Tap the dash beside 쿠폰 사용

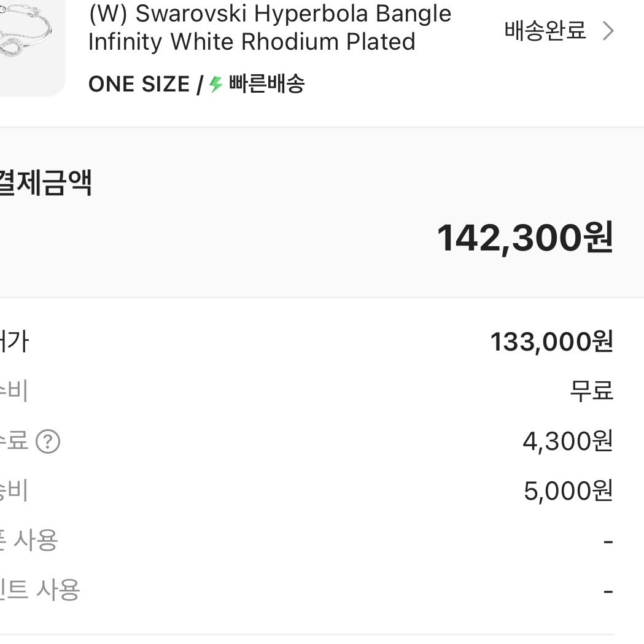pos(608,540)
